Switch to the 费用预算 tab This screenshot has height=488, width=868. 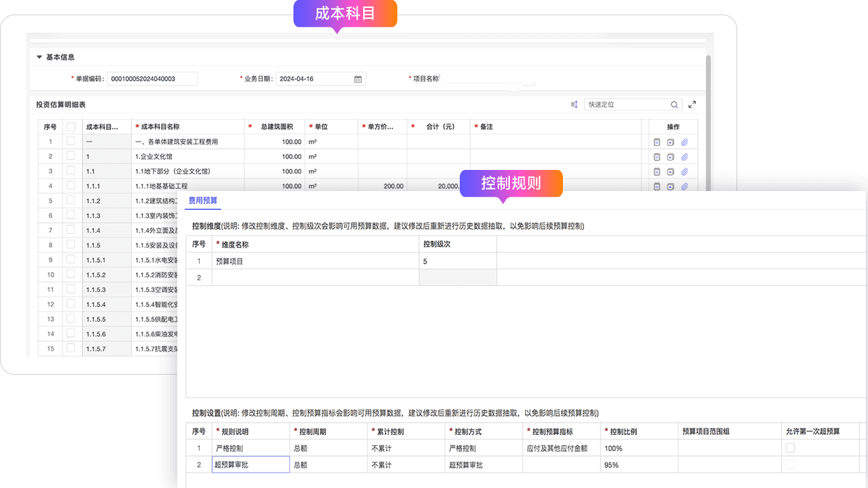tap(203, 200)
